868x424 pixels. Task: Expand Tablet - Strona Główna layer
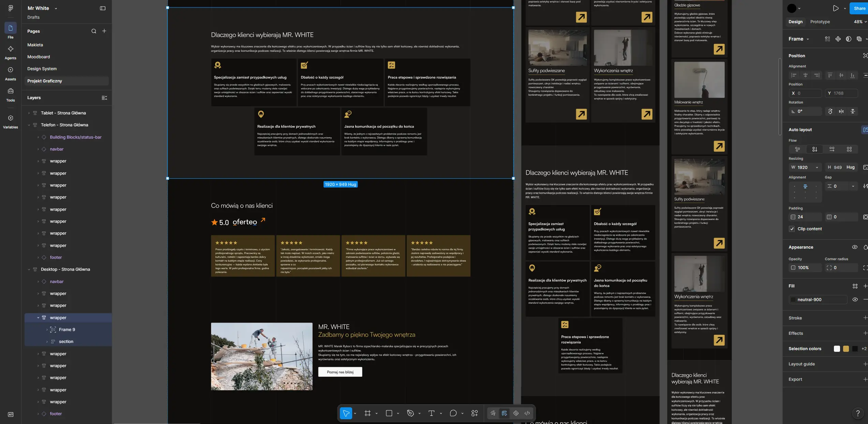point(29,113)
